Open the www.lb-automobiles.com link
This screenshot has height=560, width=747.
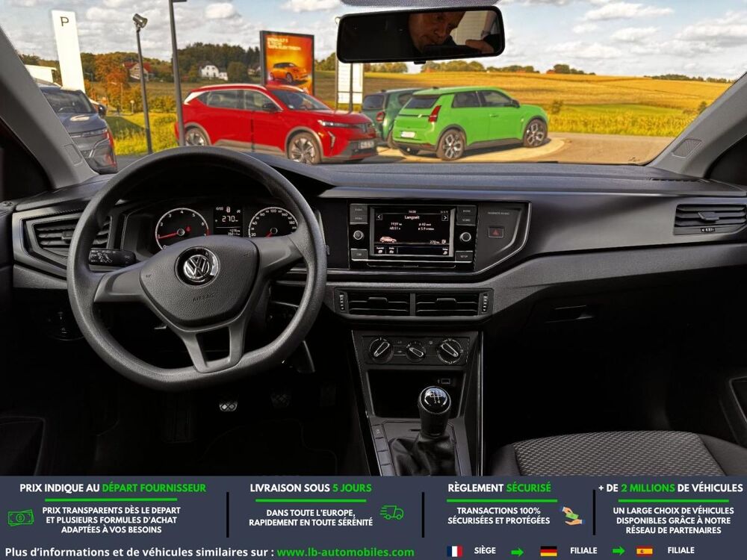[345, 553]
